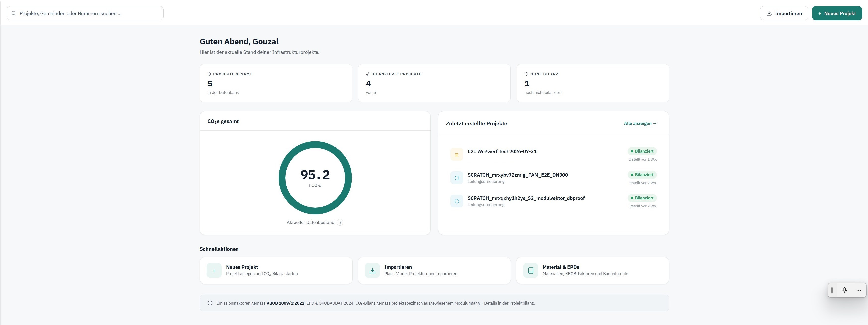Click the handle bar of floating toolbar

pos(832,290)
